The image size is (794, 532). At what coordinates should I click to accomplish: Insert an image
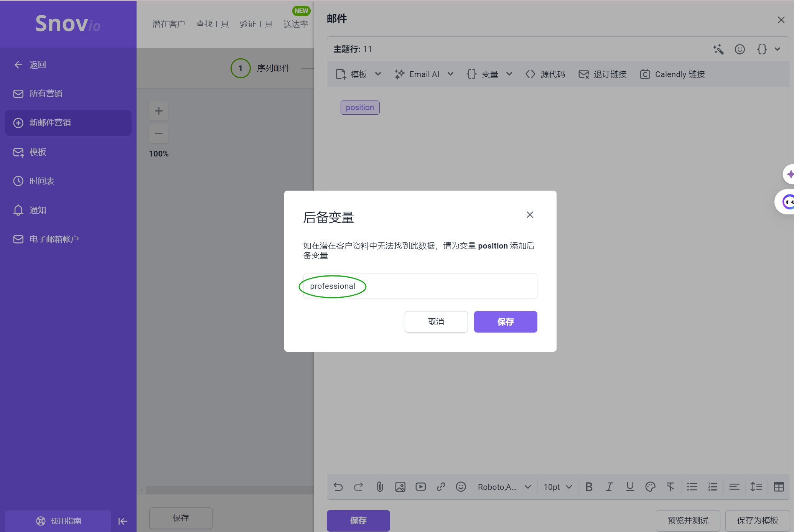click(x=400, y=487)
